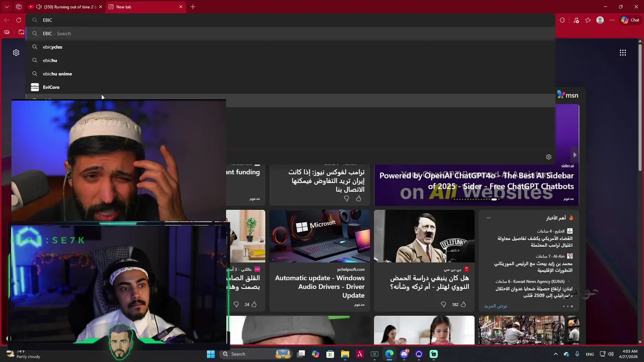Viewport: 644px width, 362px height.
Task: Open the purple circle app on taskbar
Action: 419,354
